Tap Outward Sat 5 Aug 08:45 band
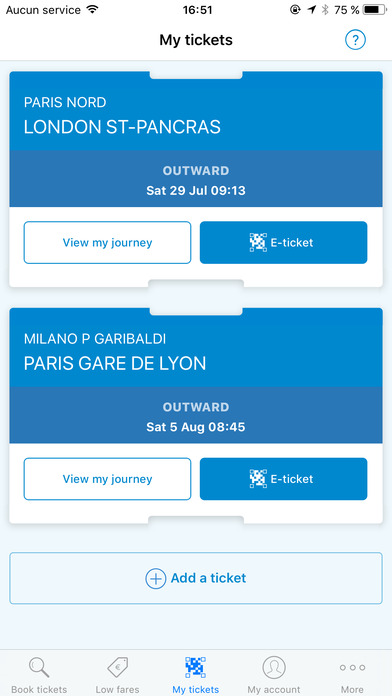Viewport: 392px width, 696px height. pyautogui.click(x=196, y=415)
